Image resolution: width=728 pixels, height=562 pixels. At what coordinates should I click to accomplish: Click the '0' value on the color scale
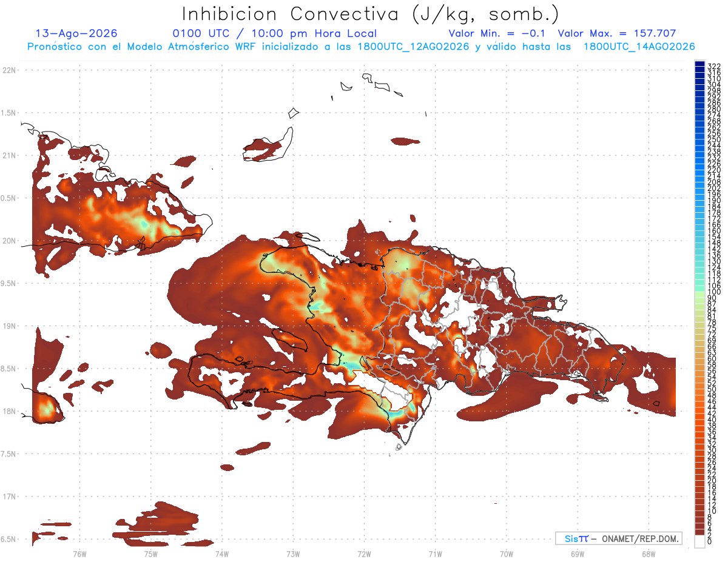710,540
